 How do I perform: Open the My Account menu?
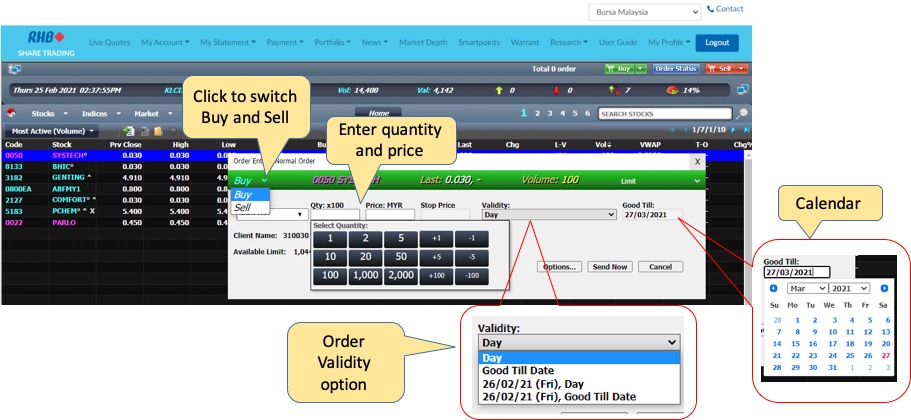(x=165, y=42)
